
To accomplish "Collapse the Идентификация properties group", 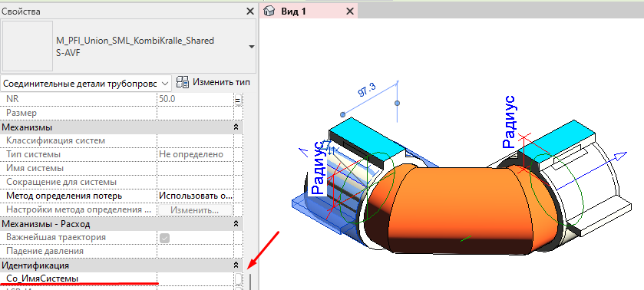I will pyautogui.click(x=236, y=265).
